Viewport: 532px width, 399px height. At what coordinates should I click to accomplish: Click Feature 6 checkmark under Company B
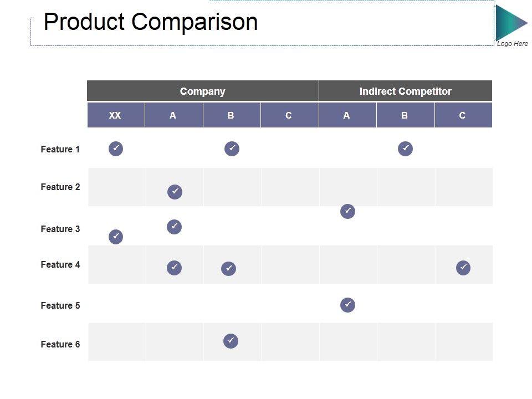pyautogui.click(x=231, y=341)
